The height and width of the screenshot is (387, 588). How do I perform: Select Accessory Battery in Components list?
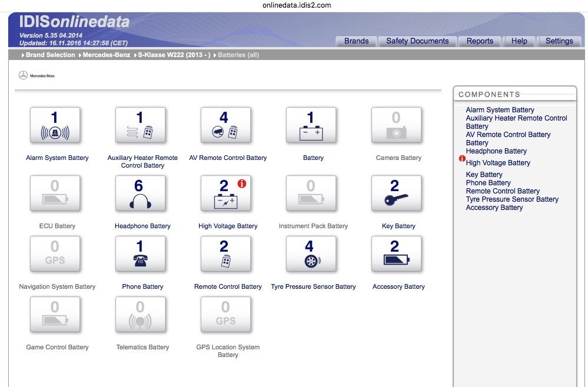(x=494, y=208)
